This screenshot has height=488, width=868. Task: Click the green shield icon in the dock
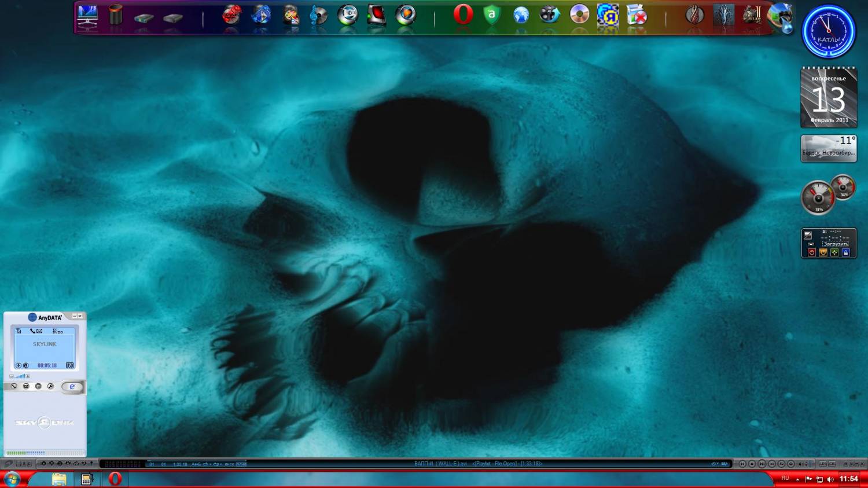[x=492, y=14]
